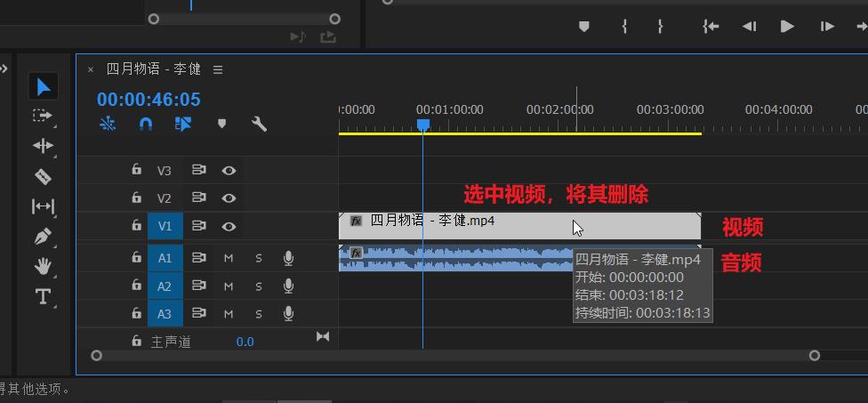
Task: Target the V2 track header
Action: pos(165,198)
